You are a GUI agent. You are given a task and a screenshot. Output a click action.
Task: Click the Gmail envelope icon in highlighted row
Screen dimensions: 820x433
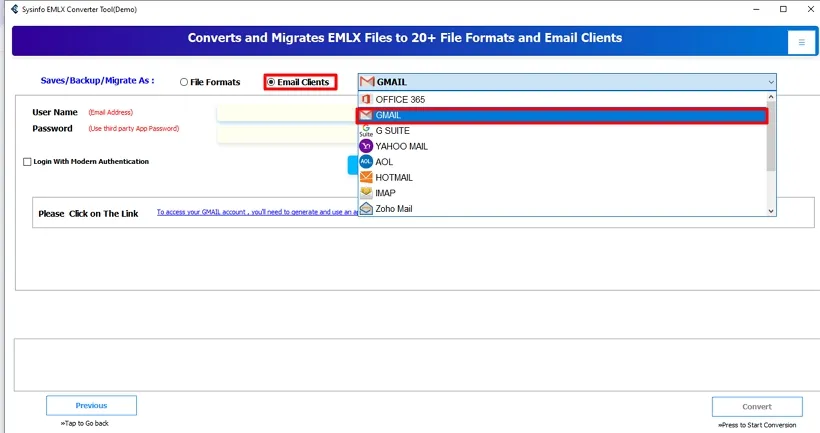tap(366, 115)
